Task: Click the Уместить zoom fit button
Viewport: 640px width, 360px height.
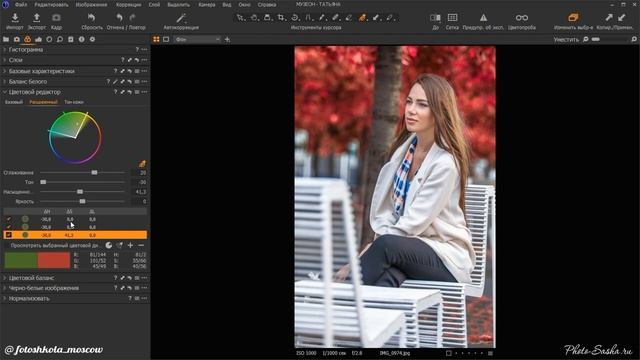Action: point(566,40)
